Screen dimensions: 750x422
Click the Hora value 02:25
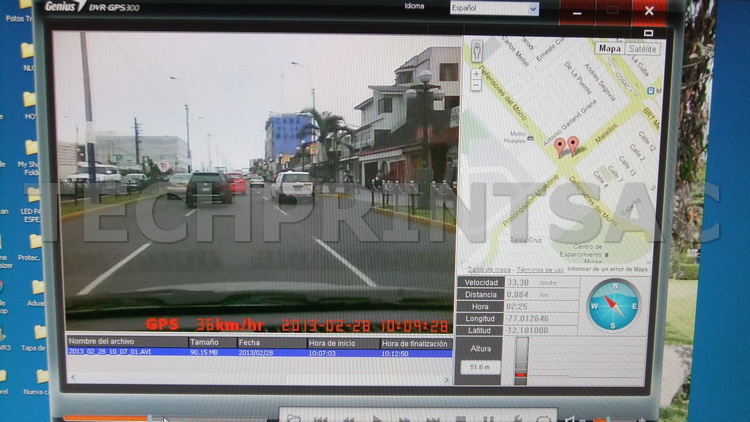(x=517, y=307)
